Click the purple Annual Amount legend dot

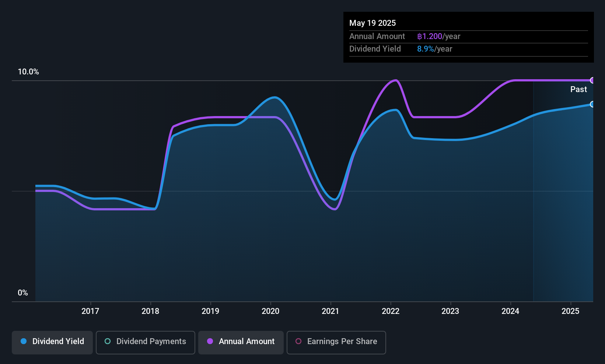pyautogui.click(x=210, y=342)
